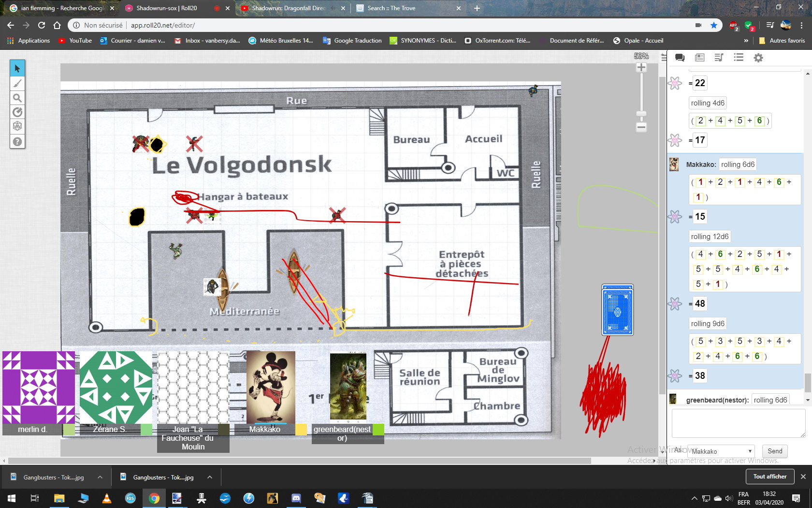Open the green shield extension
Viewport: 812px width, 508px height.
pyautogui.click(x=750, y=26)
